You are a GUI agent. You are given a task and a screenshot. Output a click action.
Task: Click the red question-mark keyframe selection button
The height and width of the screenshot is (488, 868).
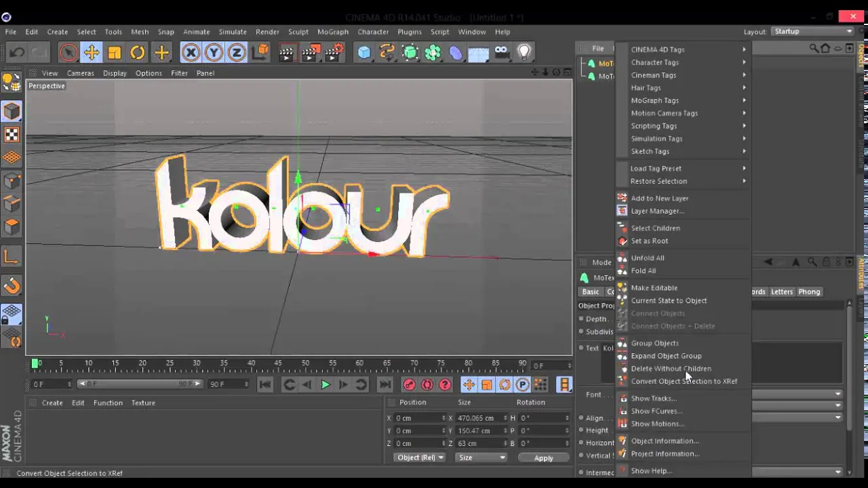[445, 384]
